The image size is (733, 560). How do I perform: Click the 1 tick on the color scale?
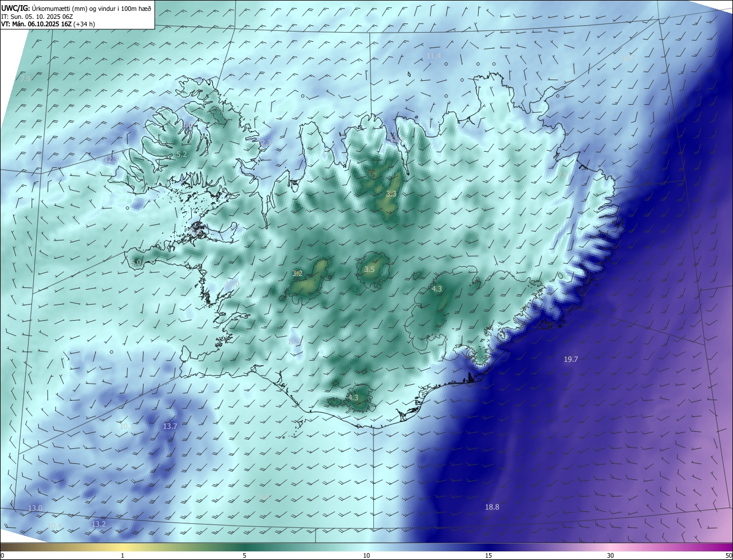pyautogui.click(x=123, y=555)
